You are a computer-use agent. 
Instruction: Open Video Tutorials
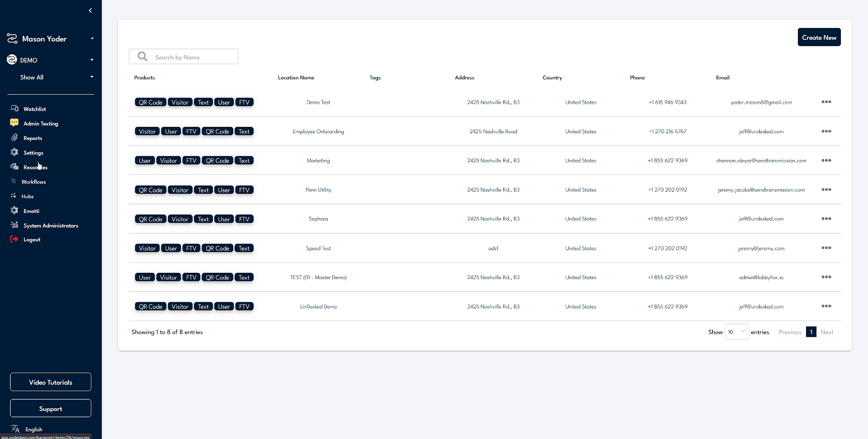pyautogui.click(x=50, y=382)
